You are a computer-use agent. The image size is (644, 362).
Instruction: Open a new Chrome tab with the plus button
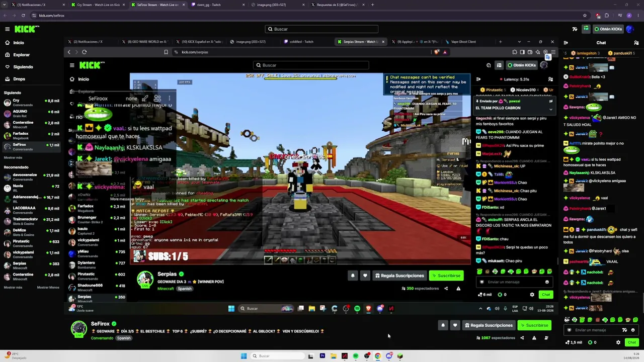372,5
